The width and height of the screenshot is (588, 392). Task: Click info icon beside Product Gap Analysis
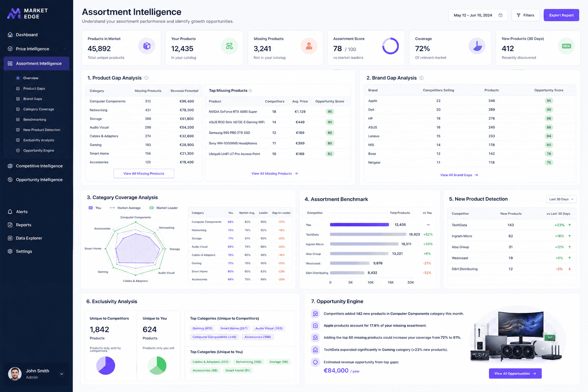pos(146,78)
